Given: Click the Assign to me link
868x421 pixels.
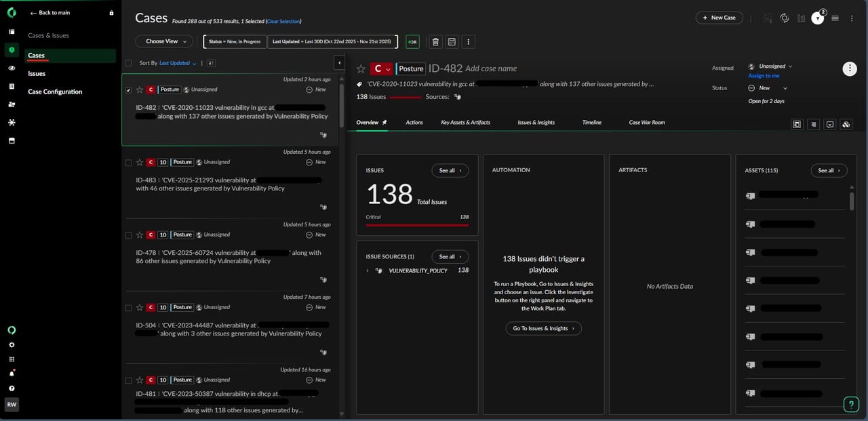Looking at the screenshot, I should (764, 76).
